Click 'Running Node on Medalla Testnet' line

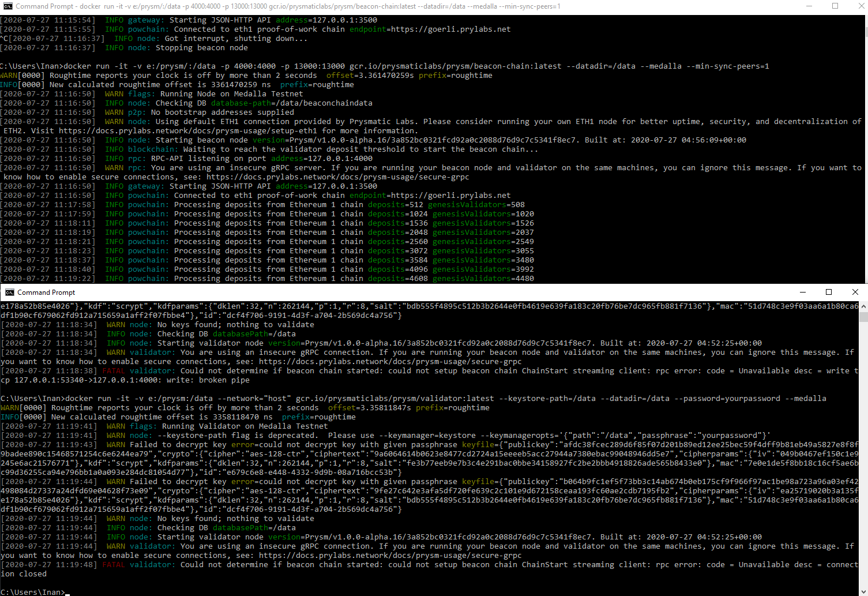(152, 94)
